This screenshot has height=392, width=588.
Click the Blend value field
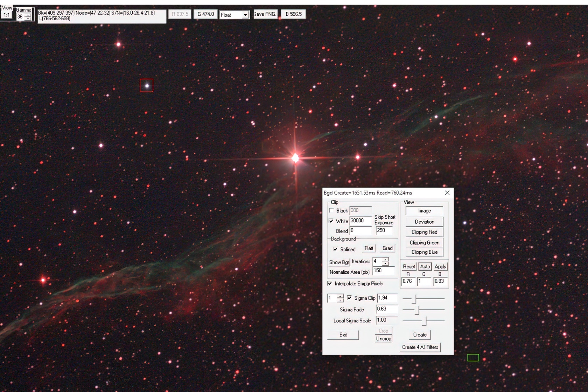tap(360, 231)
